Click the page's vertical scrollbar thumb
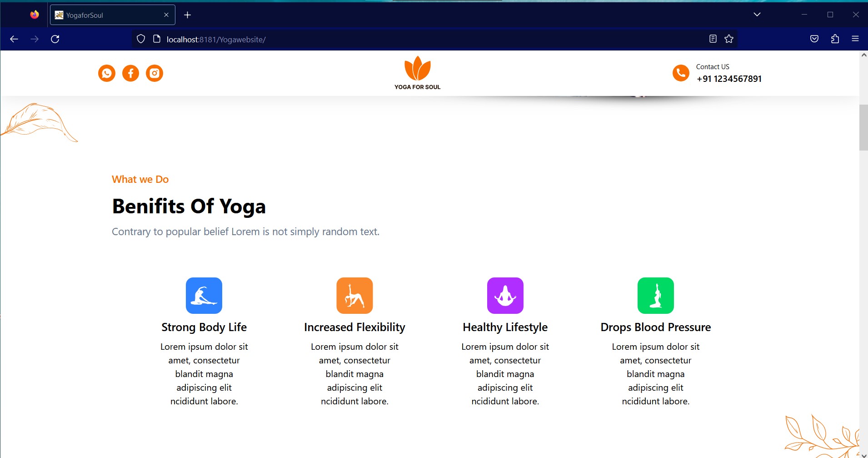868x458 pixels. [863, 127]
